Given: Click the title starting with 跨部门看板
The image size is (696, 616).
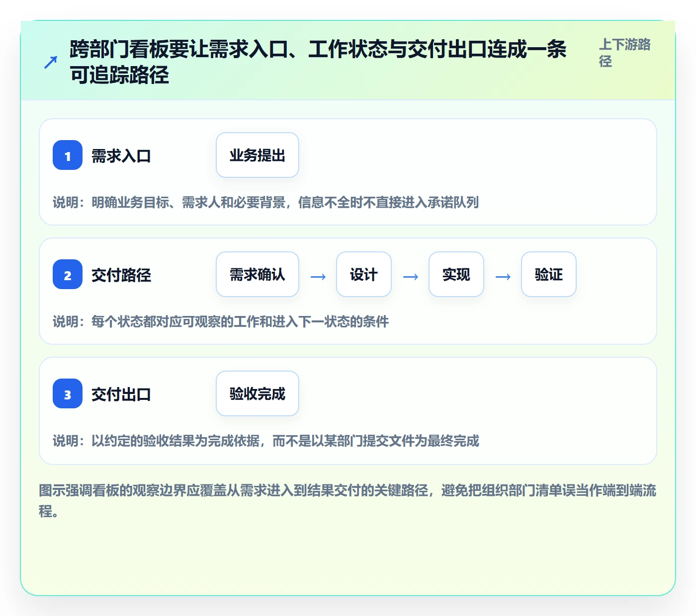Looking at the screenshot, I should click(318, 62).
